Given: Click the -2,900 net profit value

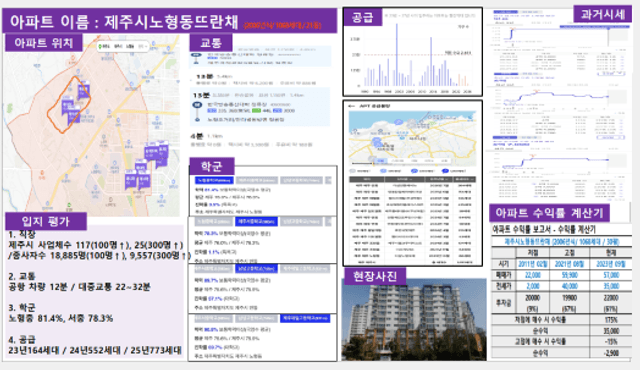Looking at the screenshot, I should coord(611,353).
